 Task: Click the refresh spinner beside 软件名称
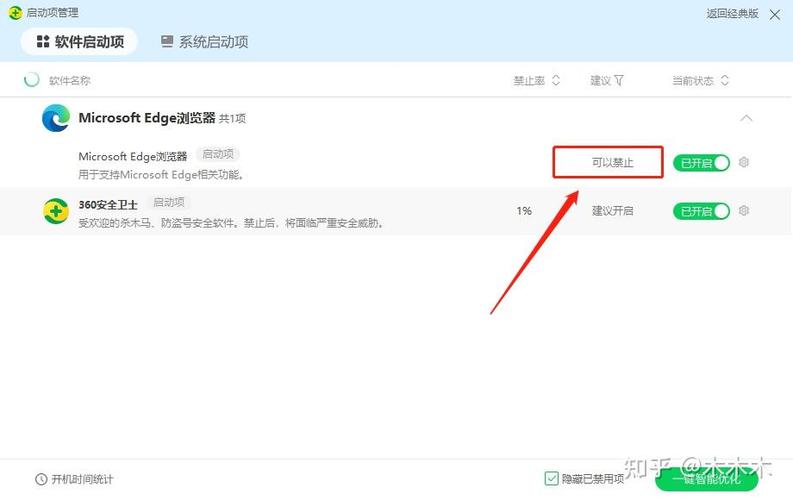(31, 80)
